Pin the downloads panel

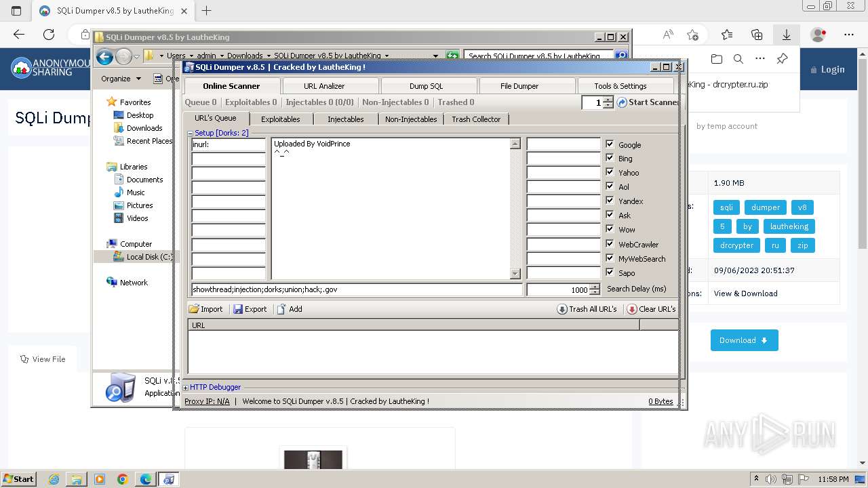click(782, 59)
